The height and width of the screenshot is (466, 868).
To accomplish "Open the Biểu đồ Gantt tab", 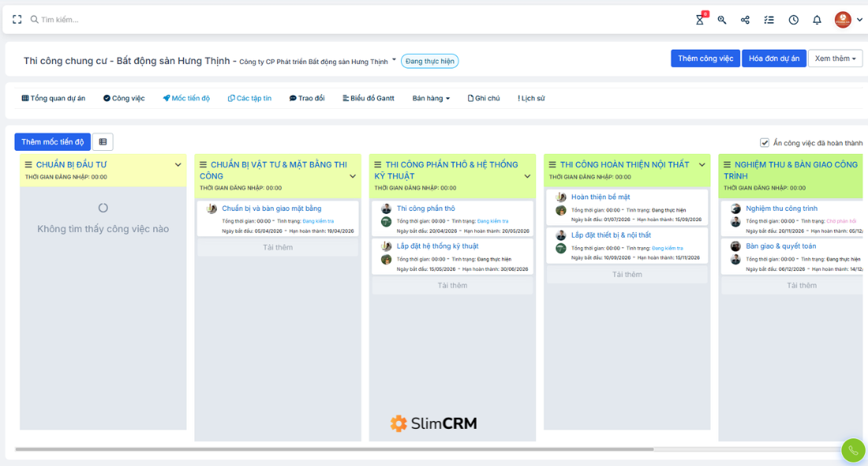I will point(369,98).
